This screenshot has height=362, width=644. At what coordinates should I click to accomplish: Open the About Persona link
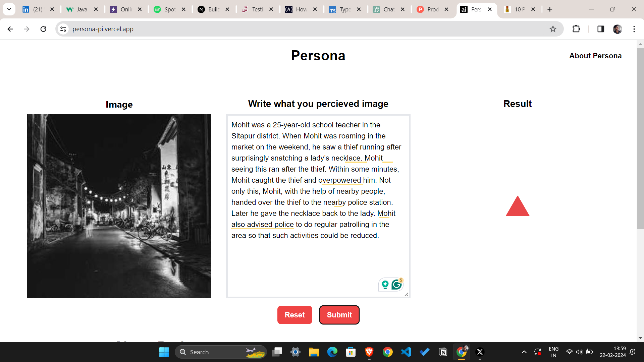pos(595,56)
